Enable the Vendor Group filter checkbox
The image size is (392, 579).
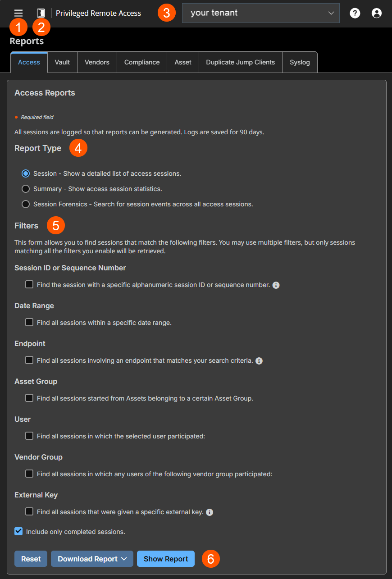[29, 474]
